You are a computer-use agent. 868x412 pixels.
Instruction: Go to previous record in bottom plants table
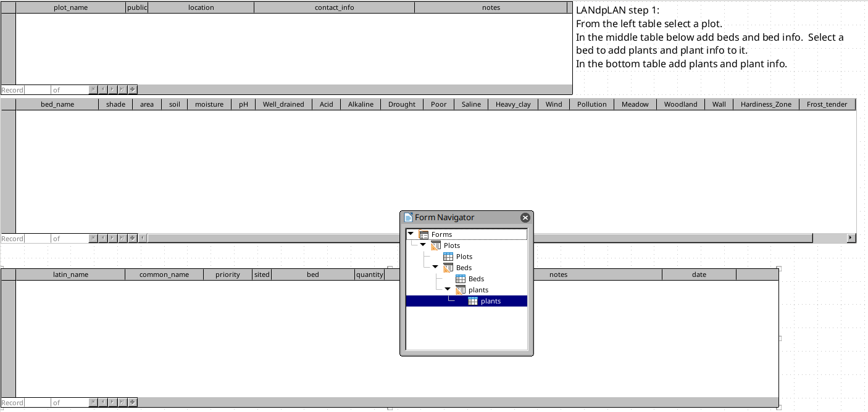(x=103, y=402)
